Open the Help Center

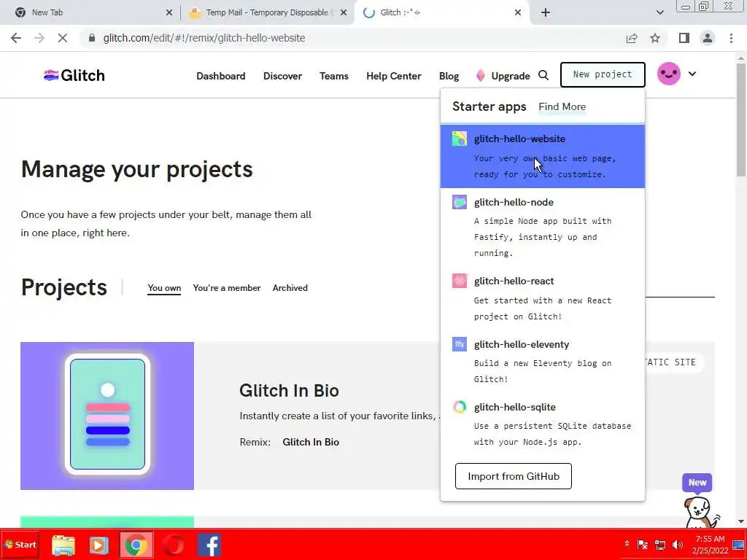(x=393, y=76)
